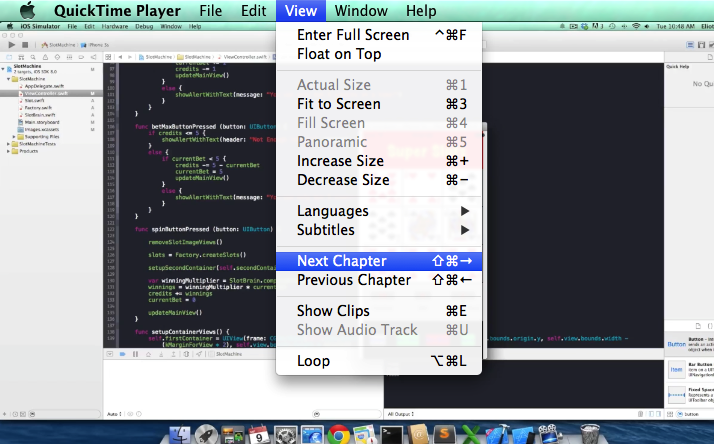Select Increase Size in View menu

coord(379,161)
